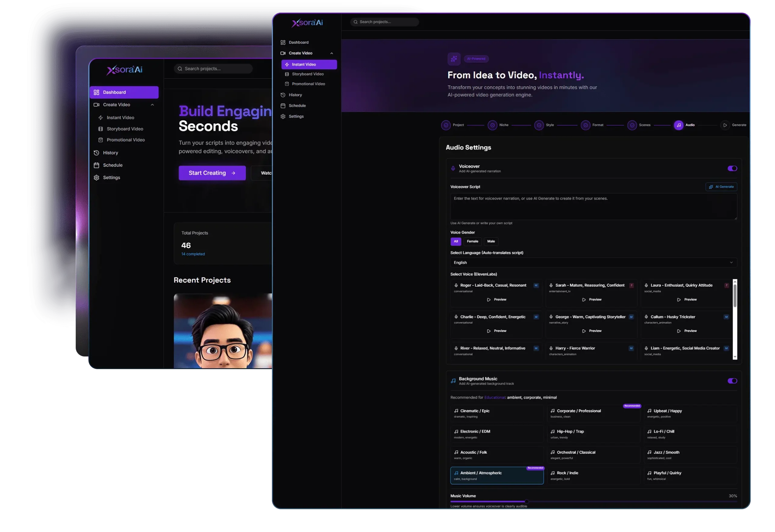The image size is (775, 532).
Task: Click the Scenes step circle icon
Action: pos(632,125)
